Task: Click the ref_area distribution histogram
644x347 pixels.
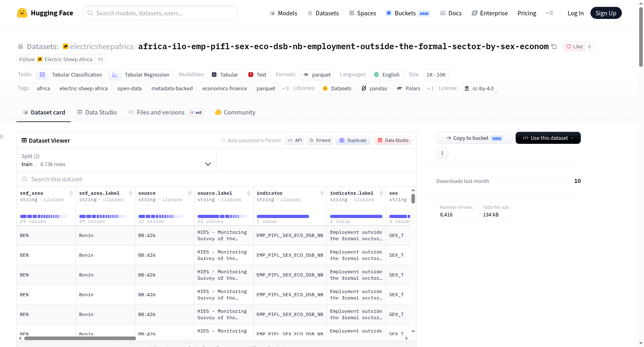Action: [44, 216]
